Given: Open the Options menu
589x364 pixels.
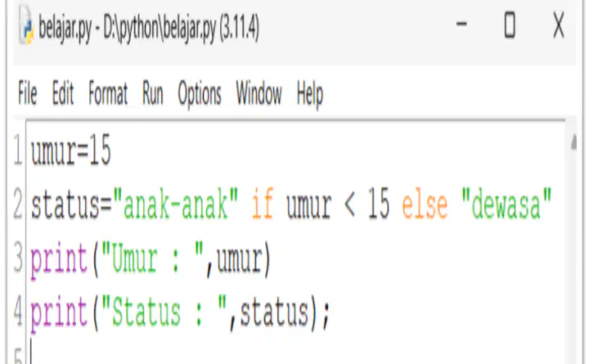Looking at the screenshot, I should (x=200, y=94).
